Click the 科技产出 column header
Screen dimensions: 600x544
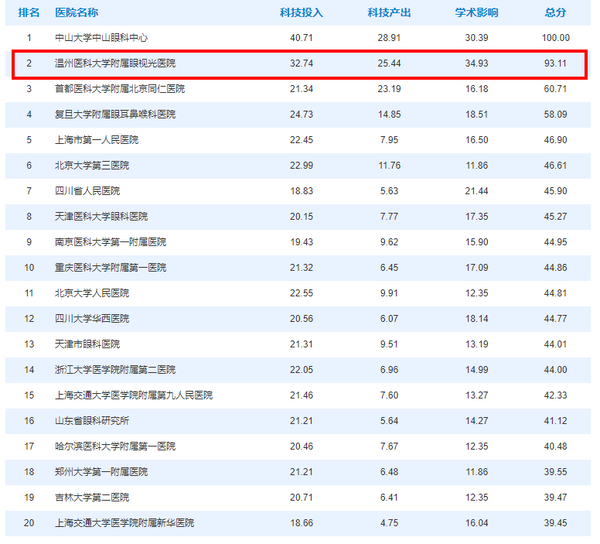389,13
